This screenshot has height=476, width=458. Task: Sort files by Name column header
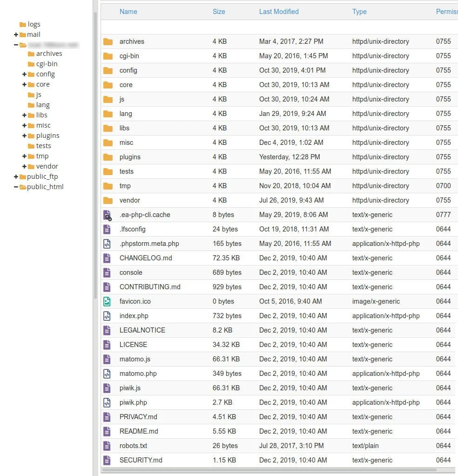pos(128,12)
